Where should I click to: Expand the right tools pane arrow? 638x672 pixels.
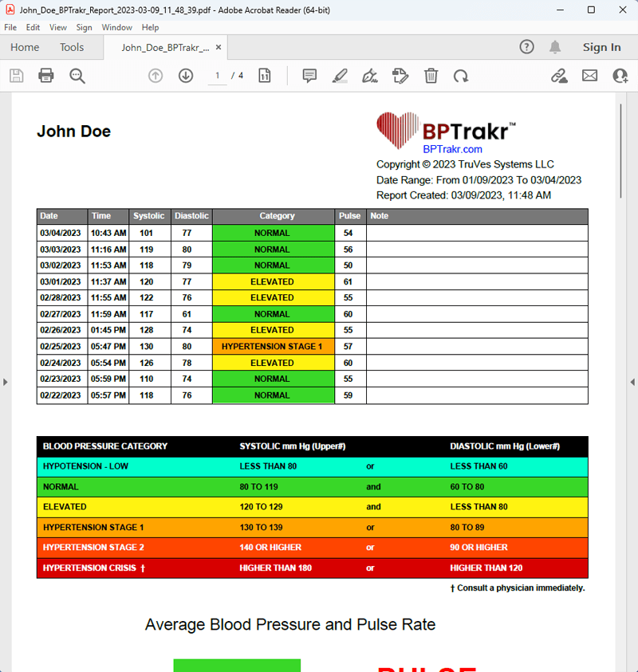click(632, 382)
